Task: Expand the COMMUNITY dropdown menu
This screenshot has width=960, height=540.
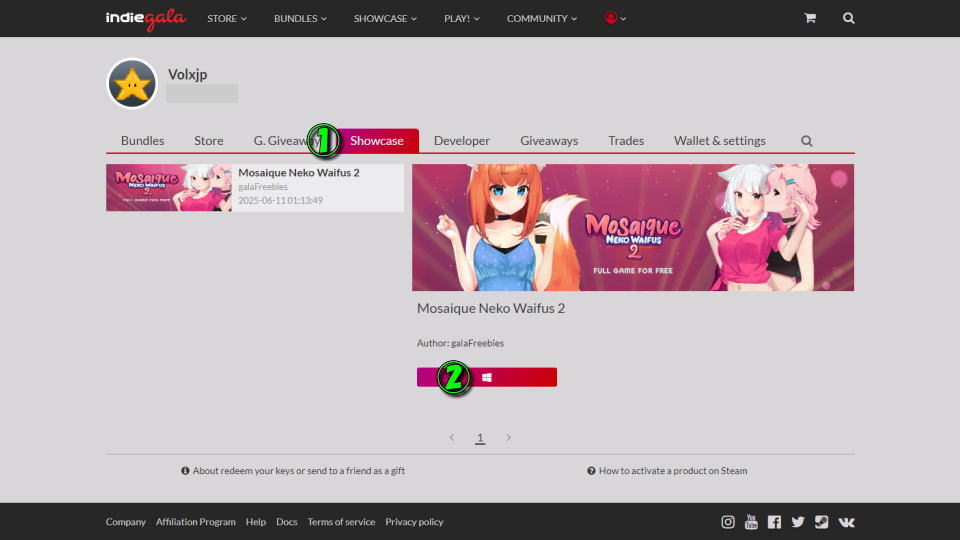Action: click(542, 18)
